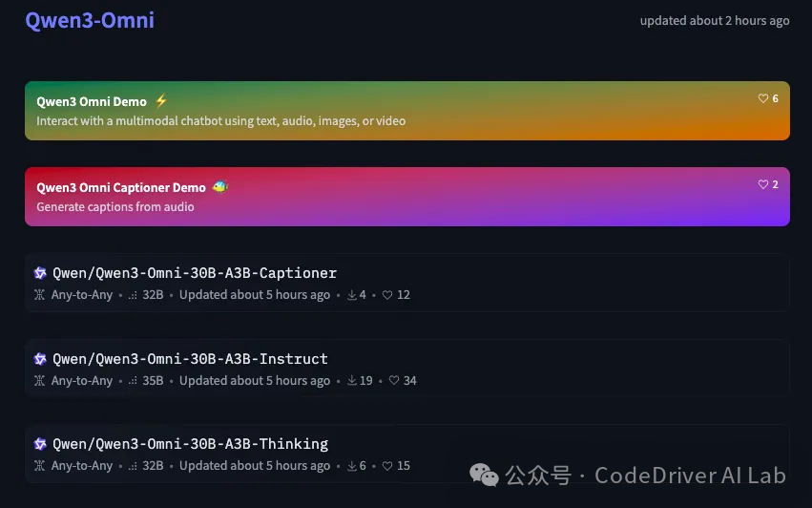
Task: Click the 'Generate captions from audio' description
Action: (115, 207)
